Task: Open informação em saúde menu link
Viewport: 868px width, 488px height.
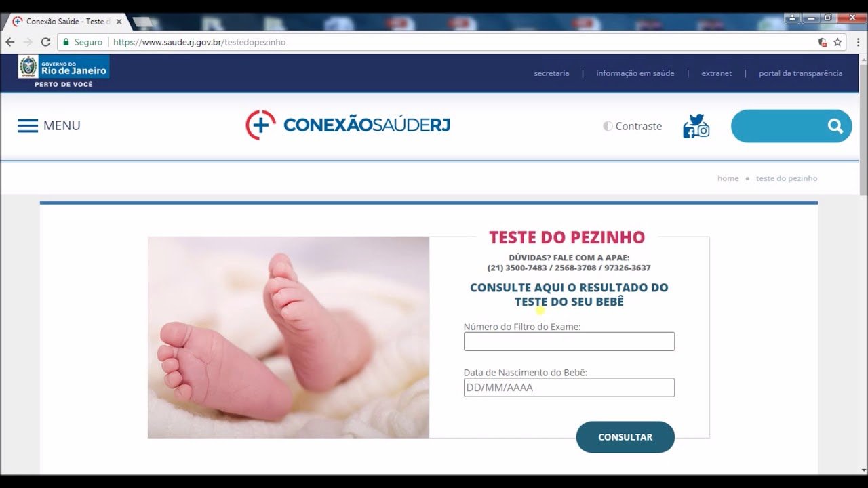Action: pos(635,73)
